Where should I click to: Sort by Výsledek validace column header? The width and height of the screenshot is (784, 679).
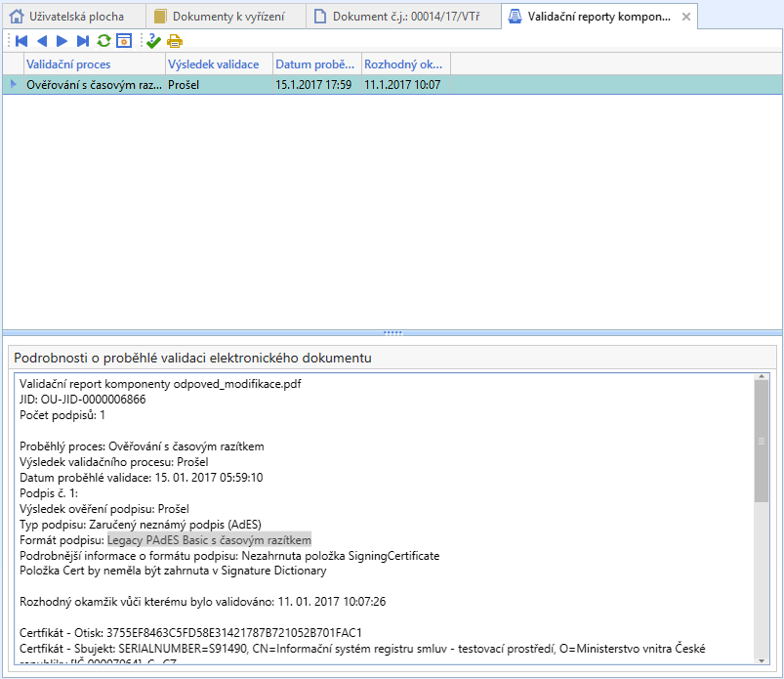217,64
